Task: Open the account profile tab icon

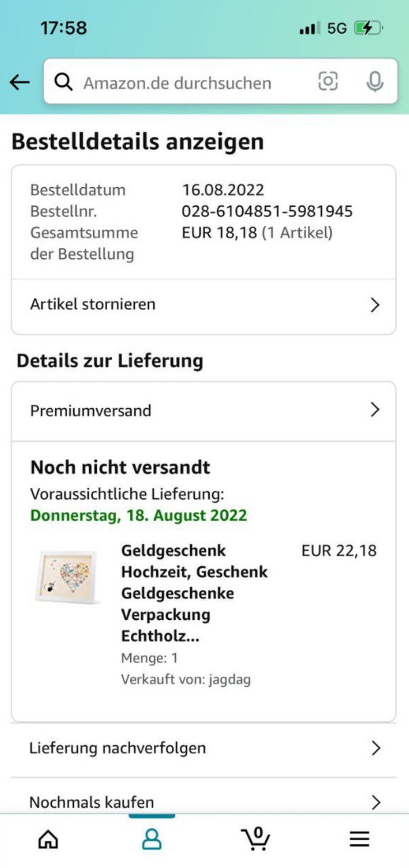Action: (151, 840)
